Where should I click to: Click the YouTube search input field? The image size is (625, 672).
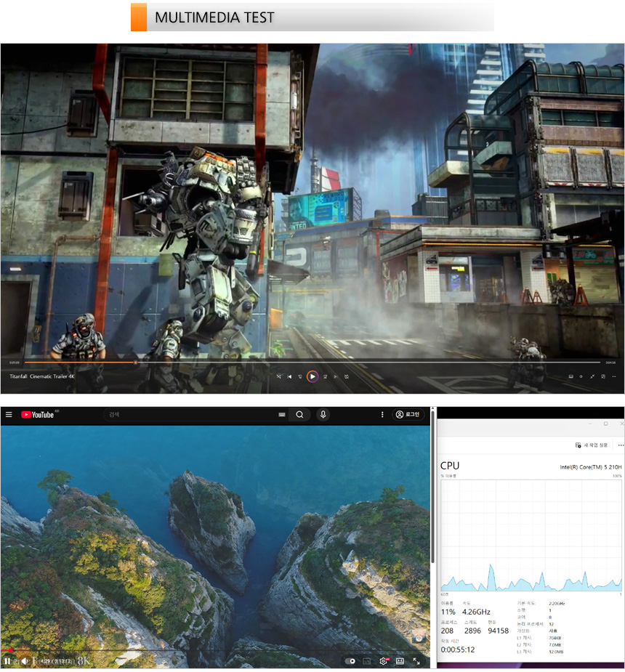point(189,415)
